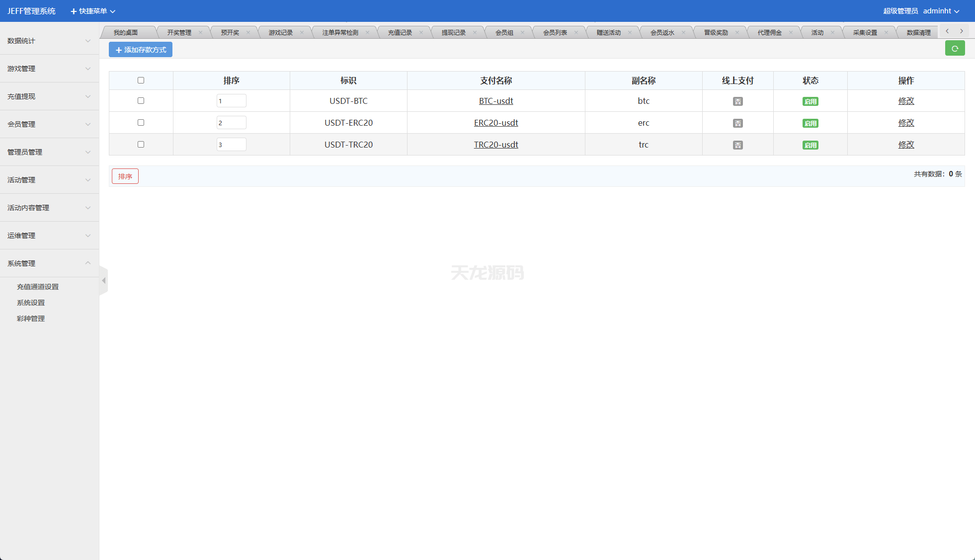Open 充值通道设置 in sidebar submenu
The width and height of the screenshot is (975, 560).
click(38, 287)
